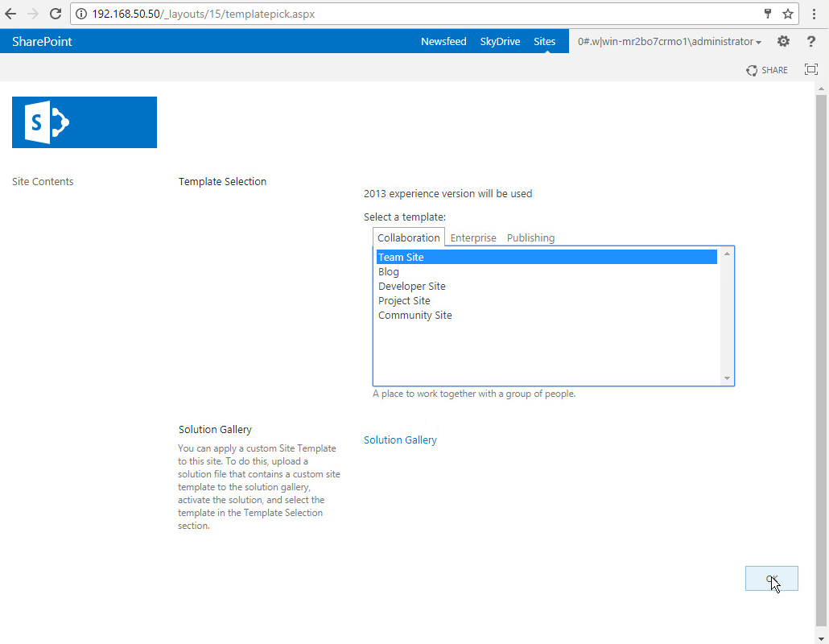Open the saved password key icon

[768, 14]
